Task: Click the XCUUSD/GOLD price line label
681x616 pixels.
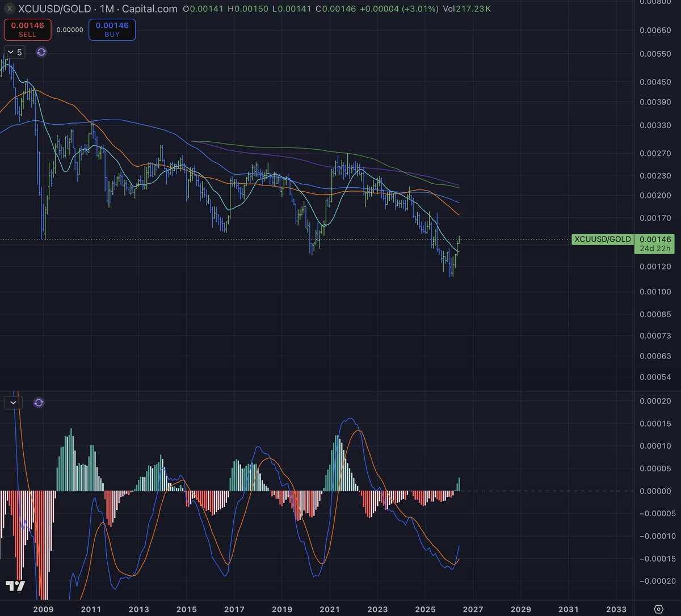Action: pos(602,239)
